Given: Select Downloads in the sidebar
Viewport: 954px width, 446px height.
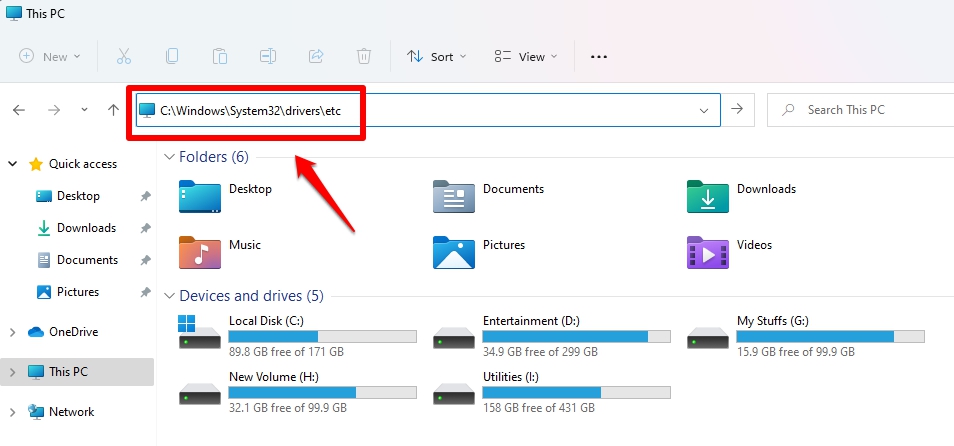Looking at the screenshot, I should click(x=86, y=228).
